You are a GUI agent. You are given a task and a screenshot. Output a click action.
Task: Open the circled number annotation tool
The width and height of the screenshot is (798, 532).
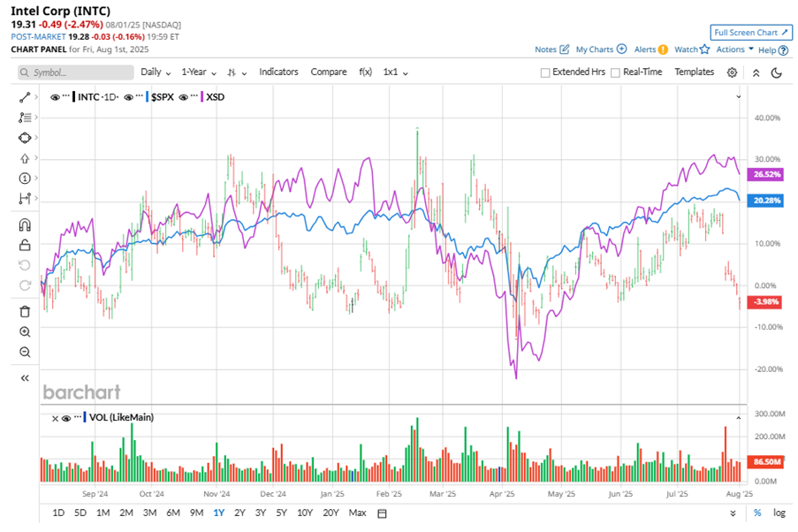tap(25, 179)
